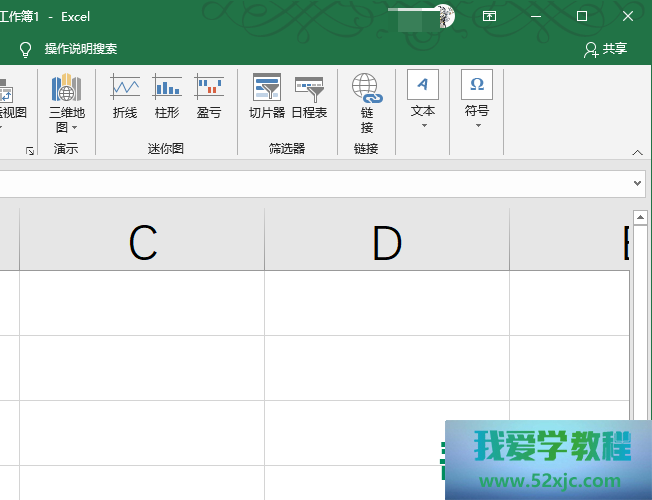The width and height of the screenshot is (652, 500).
Task: Click the 操作说明搜索 search box
Action: tap(81, 49)
